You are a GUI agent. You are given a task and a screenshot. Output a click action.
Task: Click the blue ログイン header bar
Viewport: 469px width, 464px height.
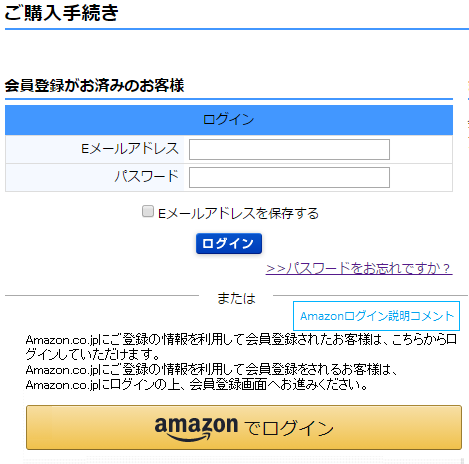pos(229,120)
